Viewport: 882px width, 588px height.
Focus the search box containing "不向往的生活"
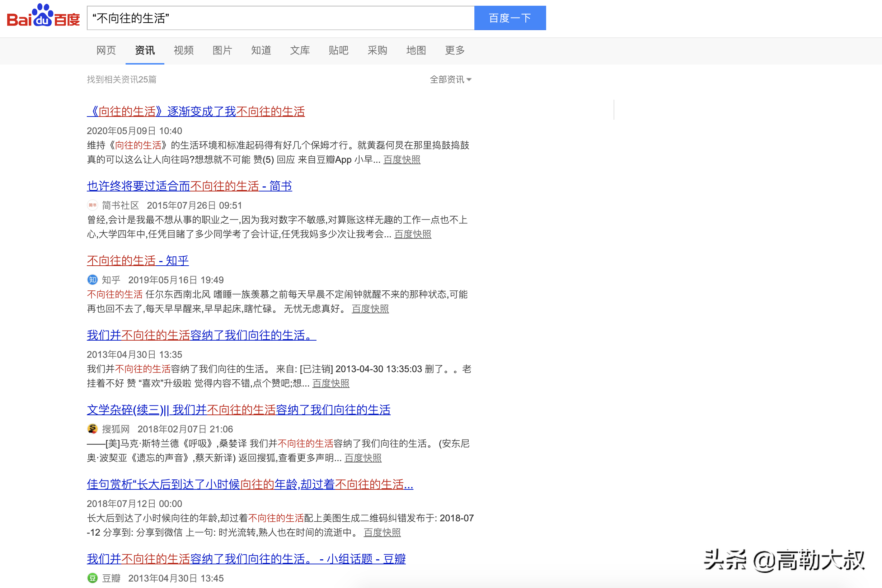pos(281,18)
